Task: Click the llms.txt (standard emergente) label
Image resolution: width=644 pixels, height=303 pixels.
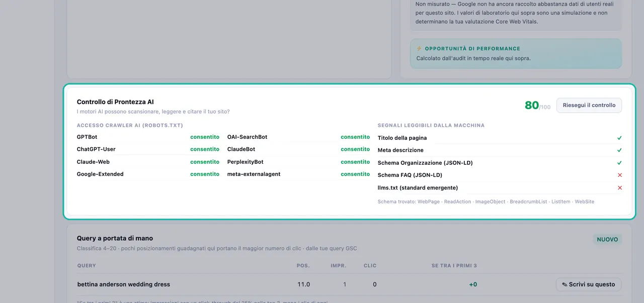Action: coord(418,188)
